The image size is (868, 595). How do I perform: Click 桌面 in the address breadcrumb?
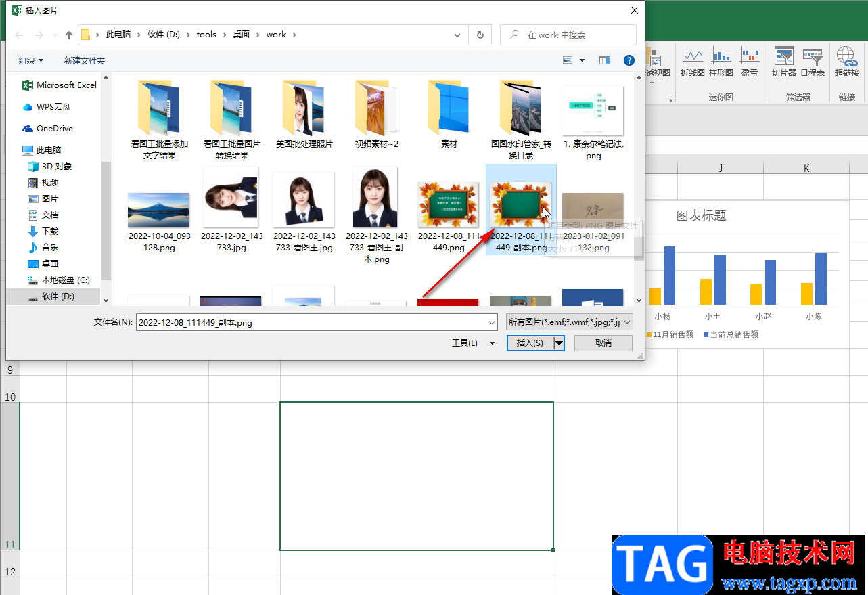(x=242, y=35)
